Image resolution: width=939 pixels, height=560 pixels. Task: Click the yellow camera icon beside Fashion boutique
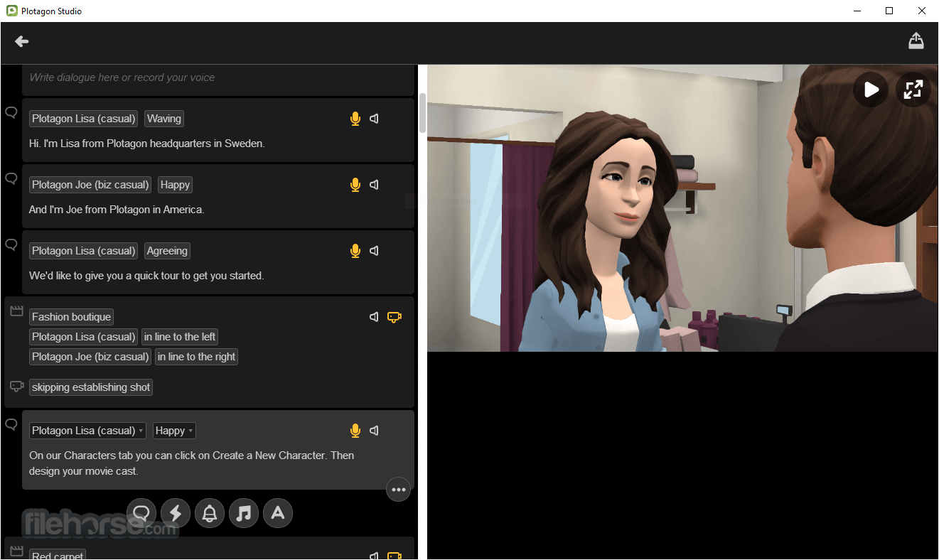coord(395,317)
